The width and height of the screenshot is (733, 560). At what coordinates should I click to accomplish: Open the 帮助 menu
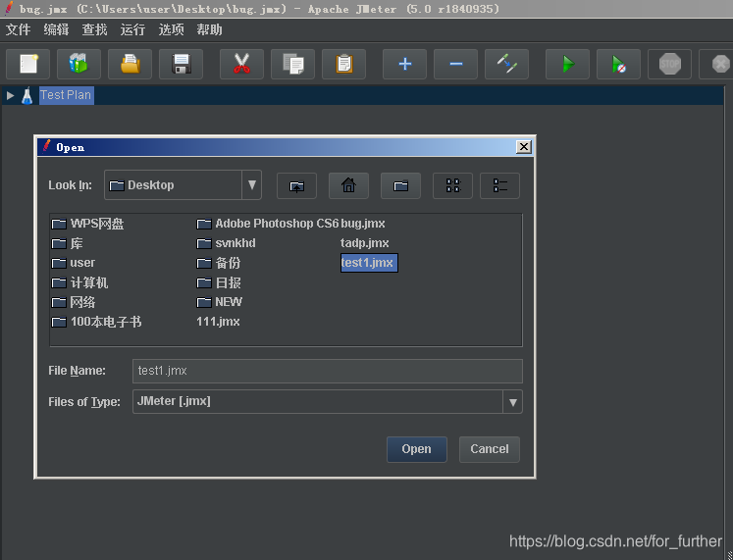point(209,29)
